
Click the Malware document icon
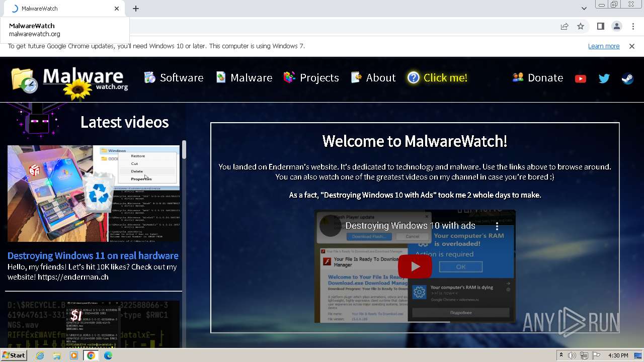[x=221, y=77]
